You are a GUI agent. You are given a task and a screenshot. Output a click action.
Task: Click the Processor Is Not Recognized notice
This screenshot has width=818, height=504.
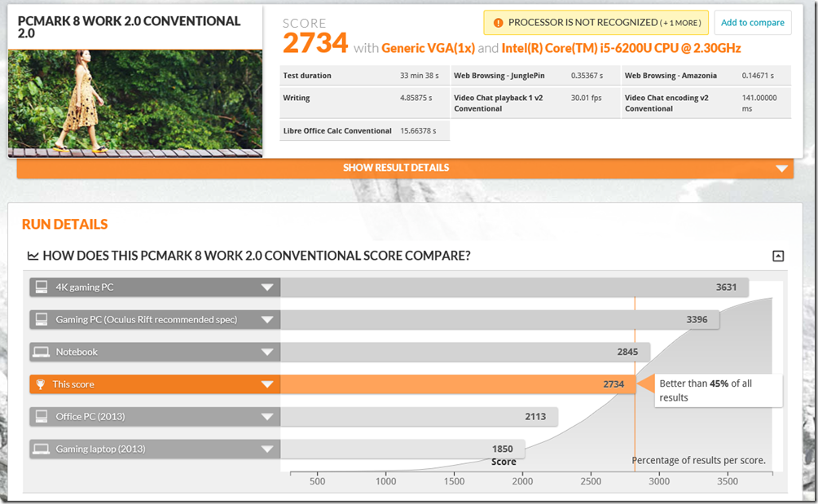pos(596,23)
